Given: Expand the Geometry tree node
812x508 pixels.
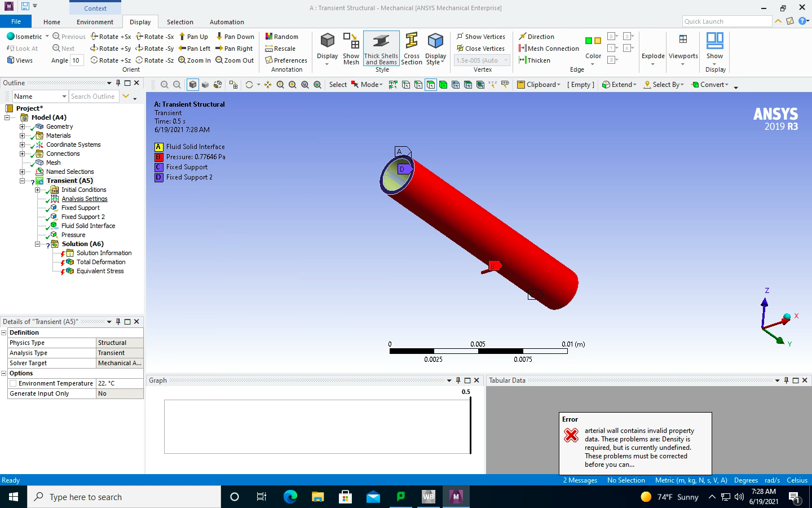Looking at the screenshot, I should click(x=22, y=126).
